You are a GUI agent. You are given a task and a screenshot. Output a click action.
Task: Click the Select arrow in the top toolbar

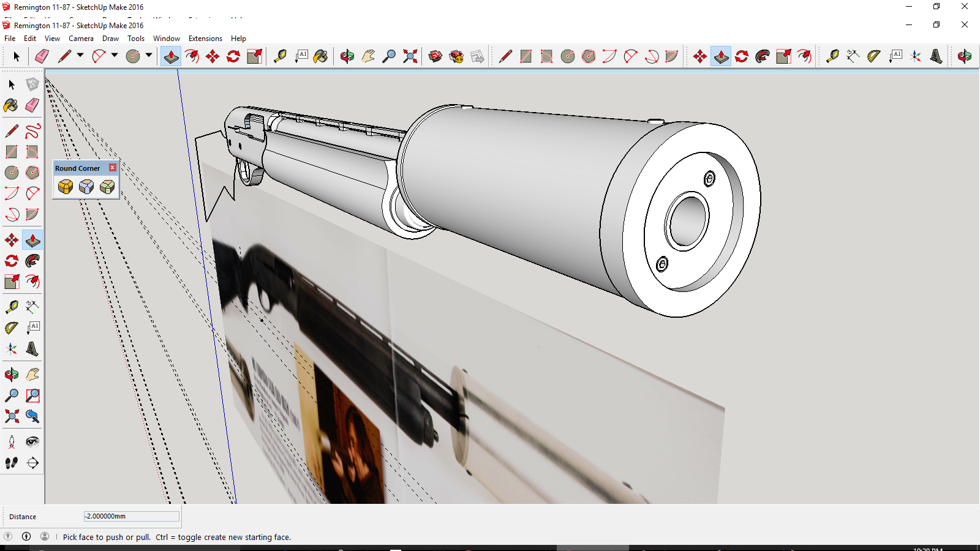pyautogui.click(x=17, y=56)
